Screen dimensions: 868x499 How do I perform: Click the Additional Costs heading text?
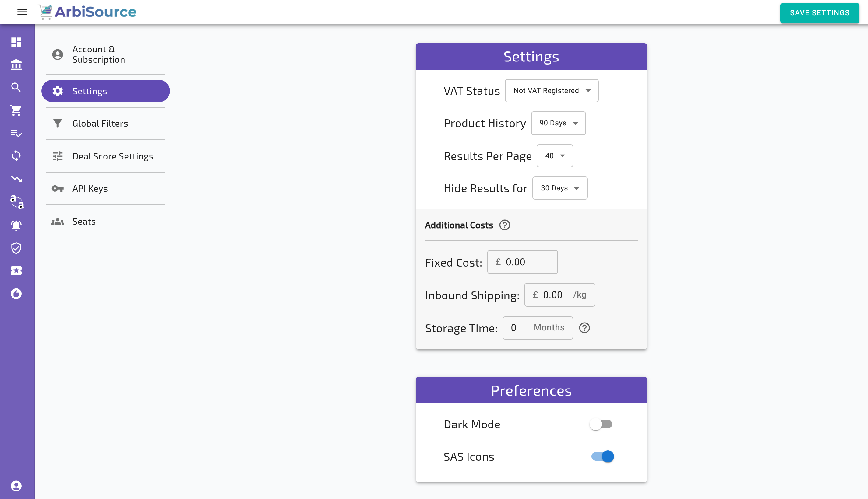[459, 225]
